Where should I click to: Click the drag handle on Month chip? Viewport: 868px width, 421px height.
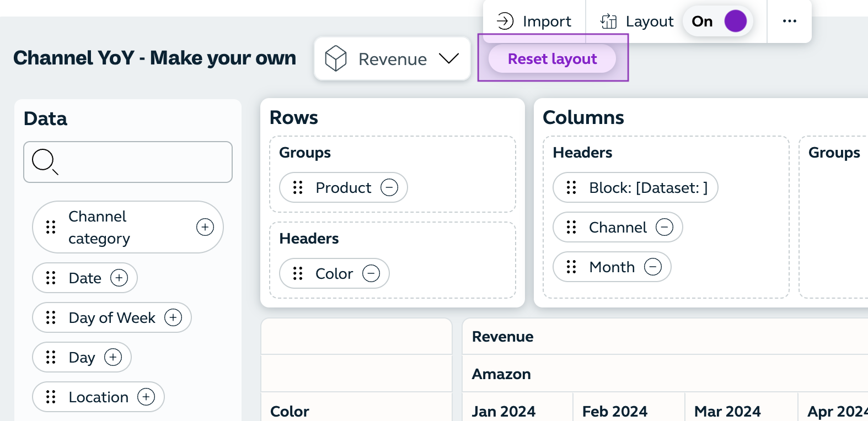[x=571, y=267]
